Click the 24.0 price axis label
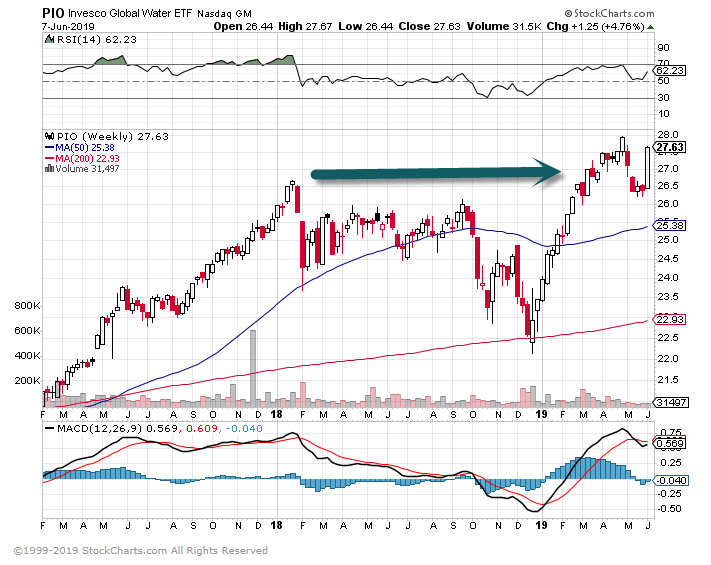This screenshot has height=565, width=711. coord(667,277)
